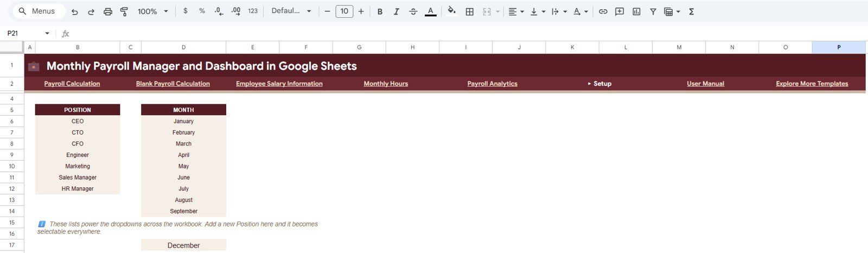This screenshot has height=253, width=868.
Task: Decrease decimal places icon
Action: click(219, 11)
